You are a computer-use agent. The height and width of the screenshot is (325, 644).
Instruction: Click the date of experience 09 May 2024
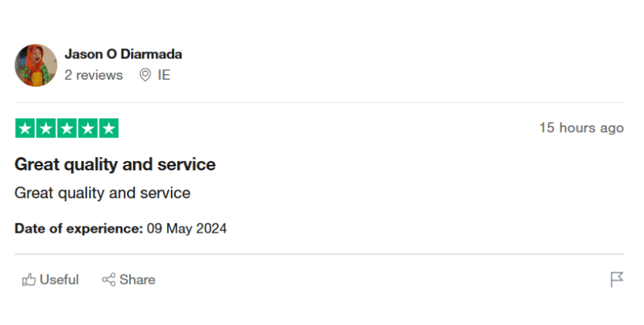[x=187, y=229]
